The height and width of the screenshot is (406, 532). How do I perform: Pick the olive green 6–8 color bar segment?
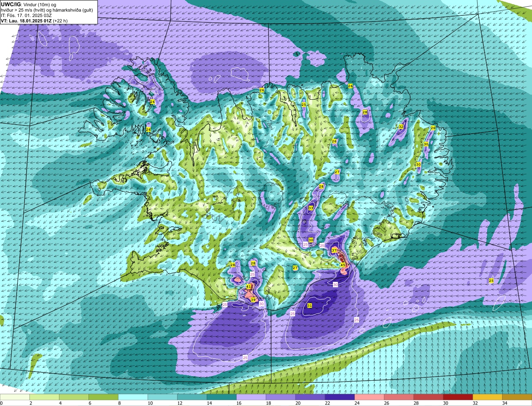pyautogui.click(x=103, y=397)
